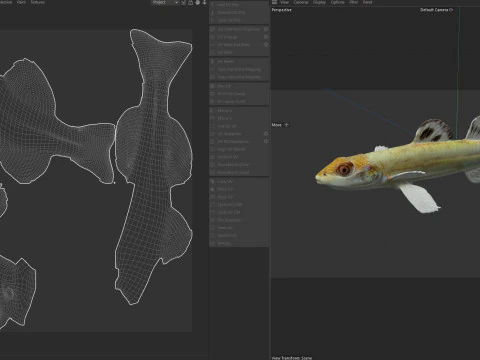This screenshot has height=360, width=480.
Task: Open the Paint menu
Action: point(21,2)
